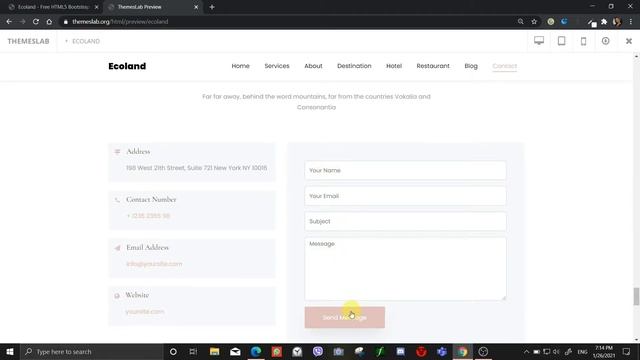Image resolution: width=640 pixels, height=360 pixels.
Task: Click the Message text area
Action: pyautogui.click(x=405, y=269)
